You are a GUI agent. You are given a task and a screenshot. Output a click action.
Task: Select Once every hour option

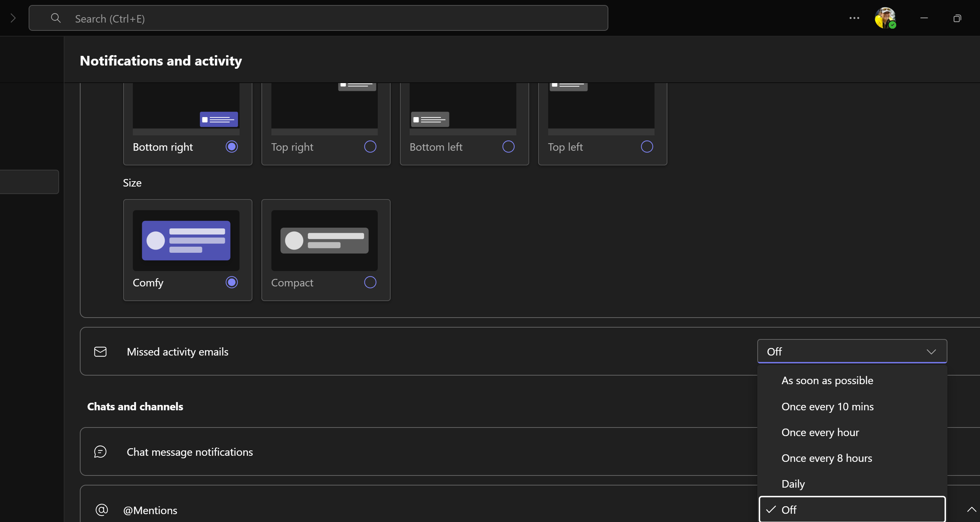coord(820,432)
